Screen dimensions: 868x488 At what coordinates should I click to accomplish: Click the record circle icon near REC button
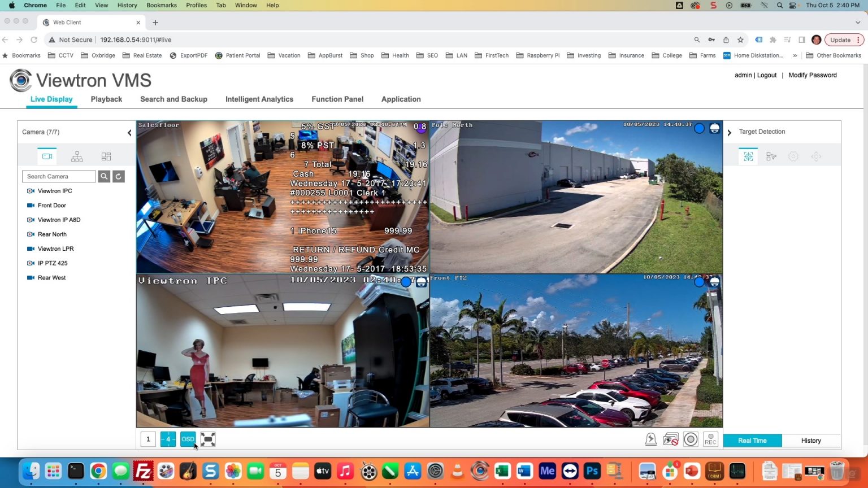pyautogui.click(x=691, y=439)
